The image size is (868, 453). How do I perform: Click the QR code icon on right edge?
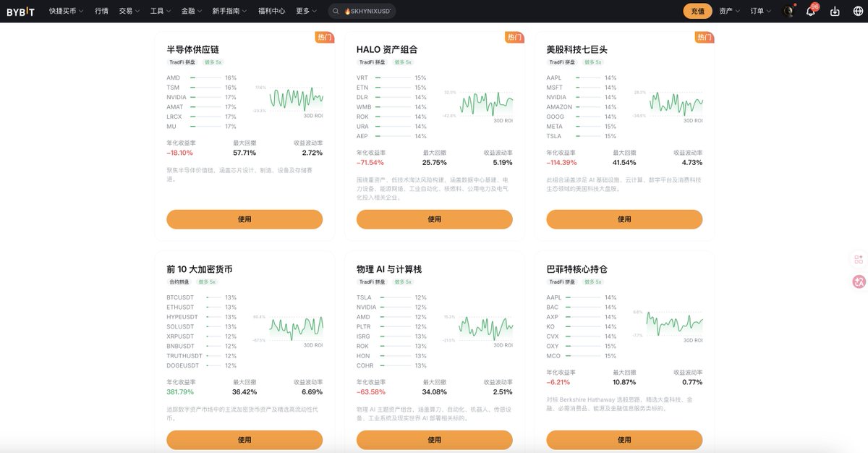pyautogui.click(x=859, y=260)
